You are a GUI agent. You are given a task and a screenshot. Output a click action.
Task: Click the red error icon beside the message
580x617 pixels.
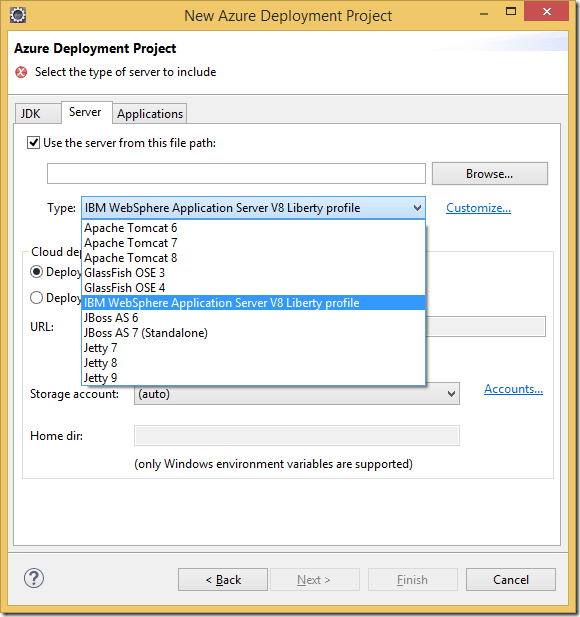click(x=21, y=72)
